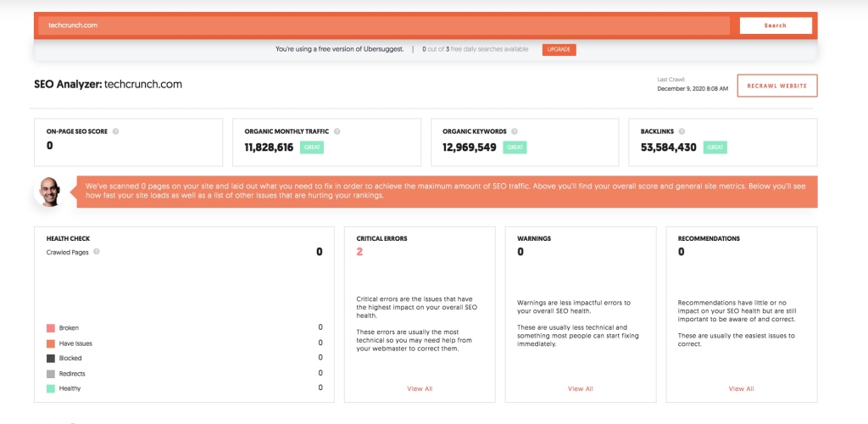Select the Have Issues legend swatch

click(51, 343)
